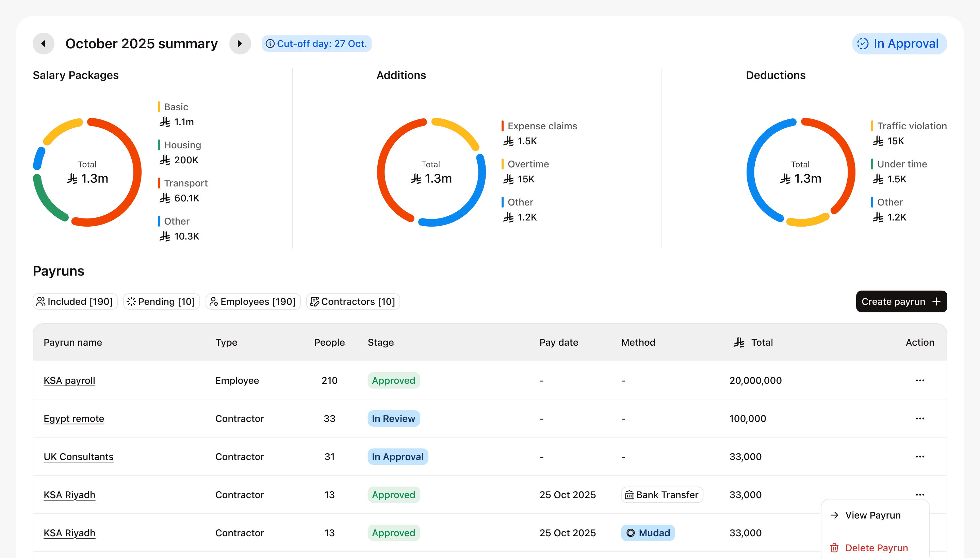Toggle the Pending [10] filter chip
Viewport: 980px width, 558px height.
pos(161,301)
